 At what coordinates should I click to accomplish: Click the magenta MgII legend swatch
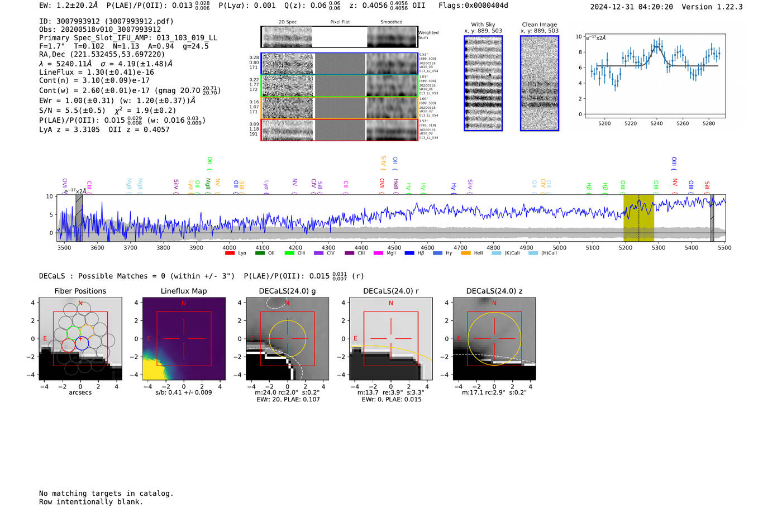(x=379, y=253)
